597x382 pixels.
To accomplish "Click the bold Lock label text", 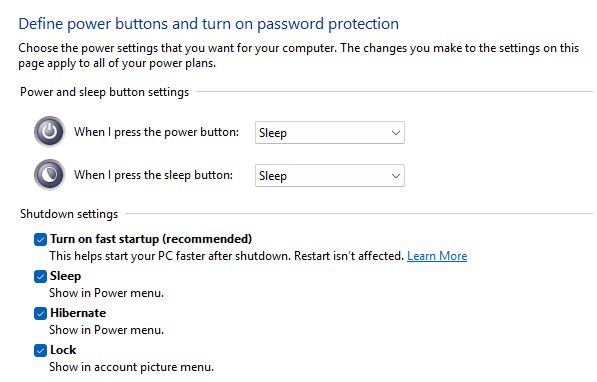I will tap(63, 350).
